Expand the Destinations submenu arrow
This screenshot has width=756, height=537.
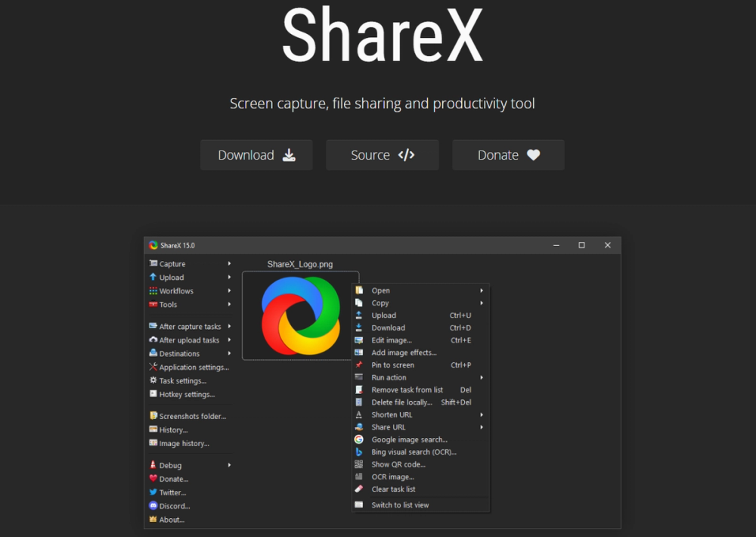[230, 353]
